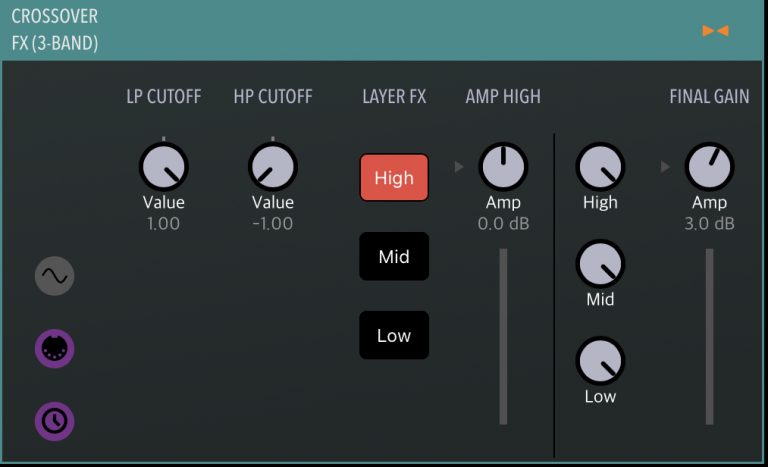Click the LP CUTOFF heading
Viewport: 768px width, 467px height.
pos(164,97)
